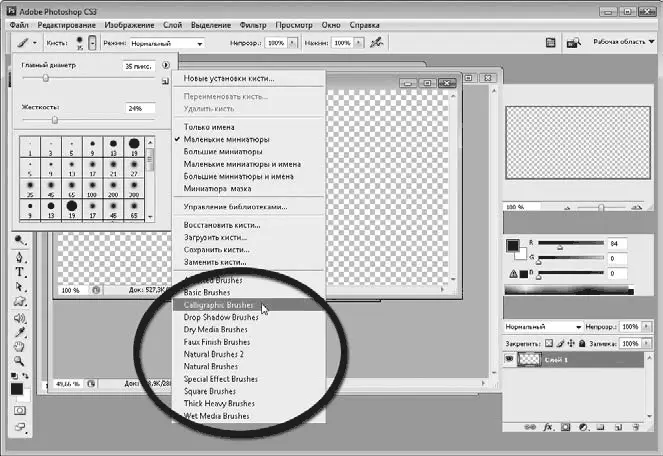This screenshot has width=663, height=456.
Task: Select the Eyedropper tool
Action: click(19, 332)
